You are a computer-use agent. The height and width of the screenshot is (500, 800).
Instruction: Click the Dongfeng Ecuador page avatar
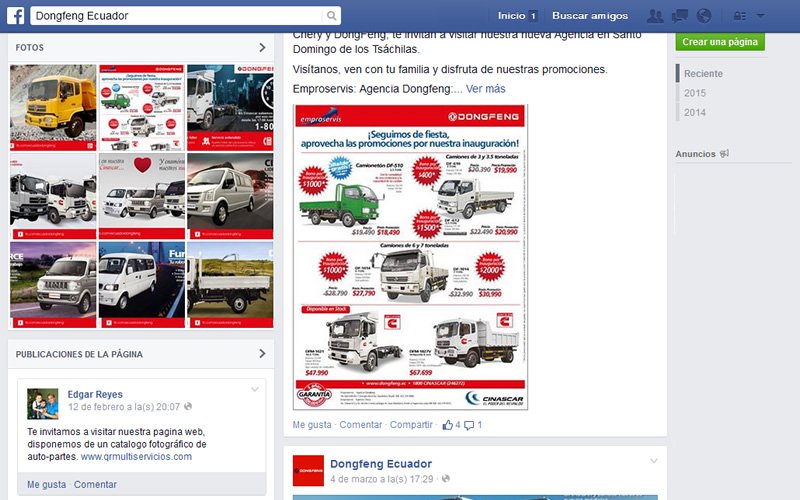click(x=308, y=470)
